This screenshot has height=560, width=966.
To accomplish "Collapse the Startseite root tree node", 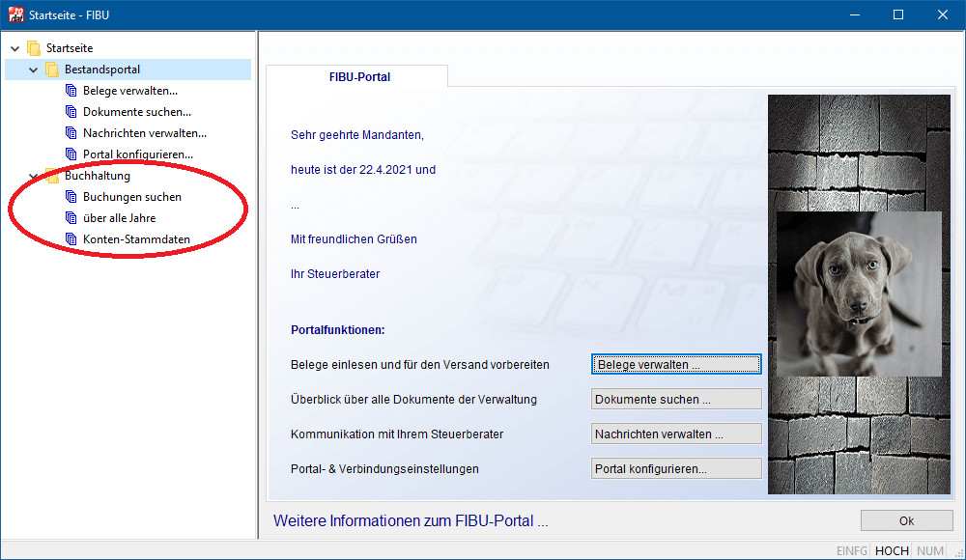I will (14, 48).
